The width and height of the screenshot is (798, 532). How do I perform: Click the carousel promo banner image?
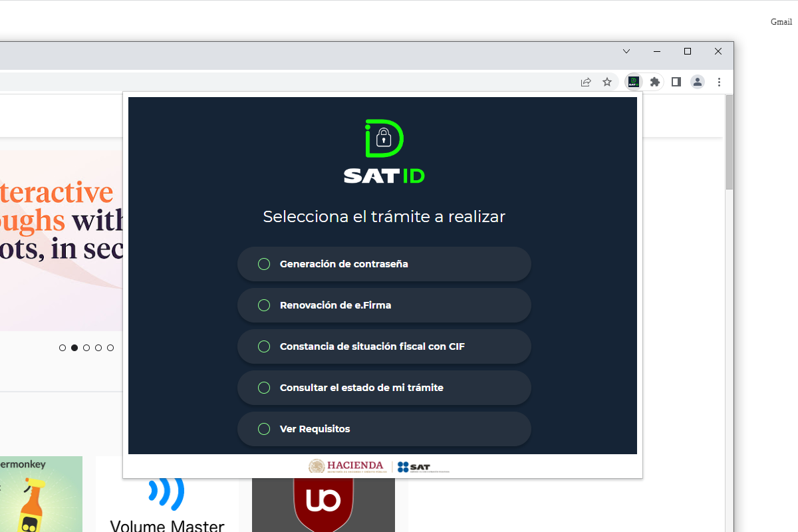(61, 240)
